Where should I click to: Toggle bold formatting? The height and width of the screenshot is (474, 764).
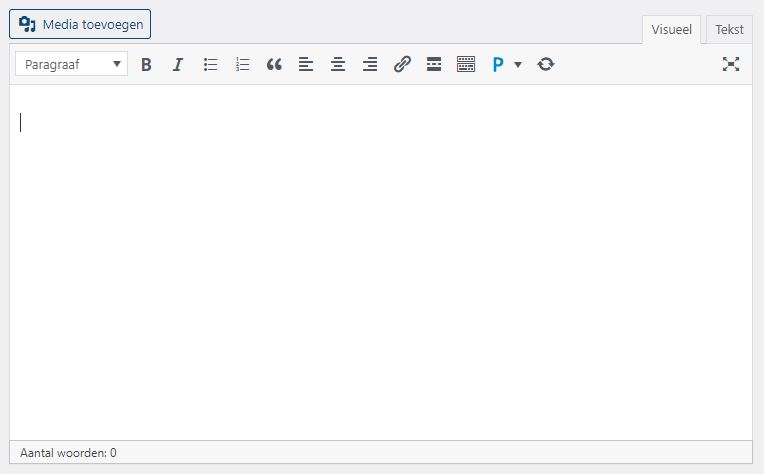pos(146,64)
